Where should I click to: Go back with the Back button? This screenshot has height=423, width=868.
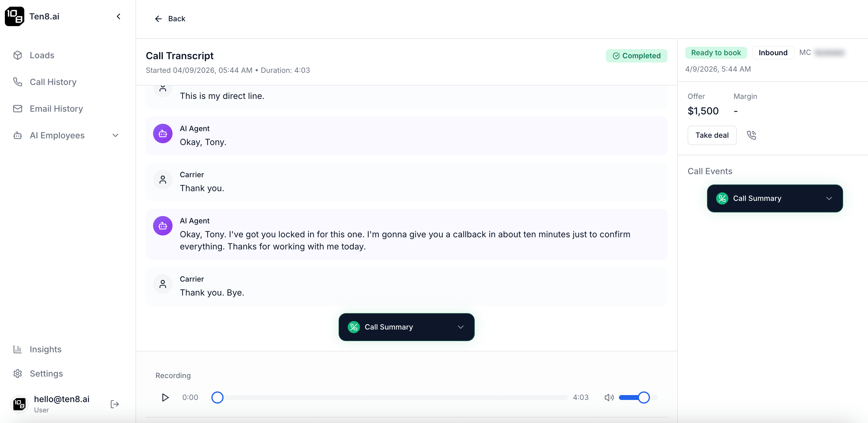tap(170, 19)
